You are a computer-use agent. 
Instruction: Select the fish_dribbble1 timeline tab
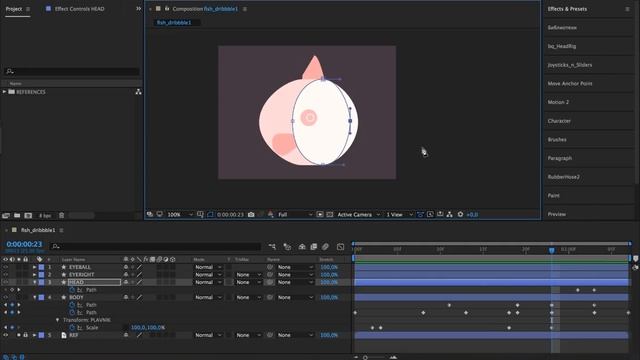[x=38, y=231]
